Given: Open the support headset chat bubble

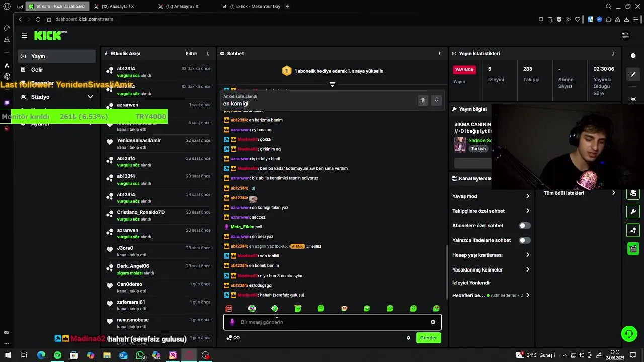Looking at the screenshot, I should pyautogui.click(x=628, y=333).
